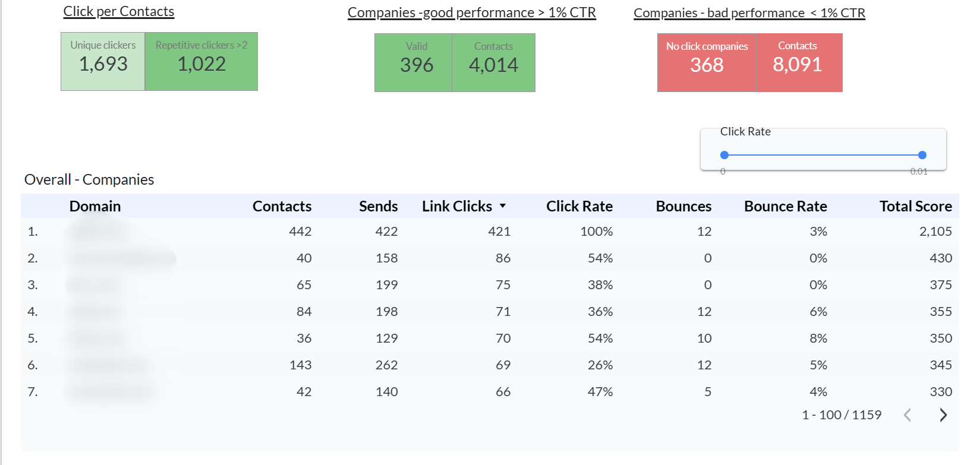Select the Repetitive clickers scorecard
The height and width of the screenshot is (465, 980).
[x=201, y=61]
